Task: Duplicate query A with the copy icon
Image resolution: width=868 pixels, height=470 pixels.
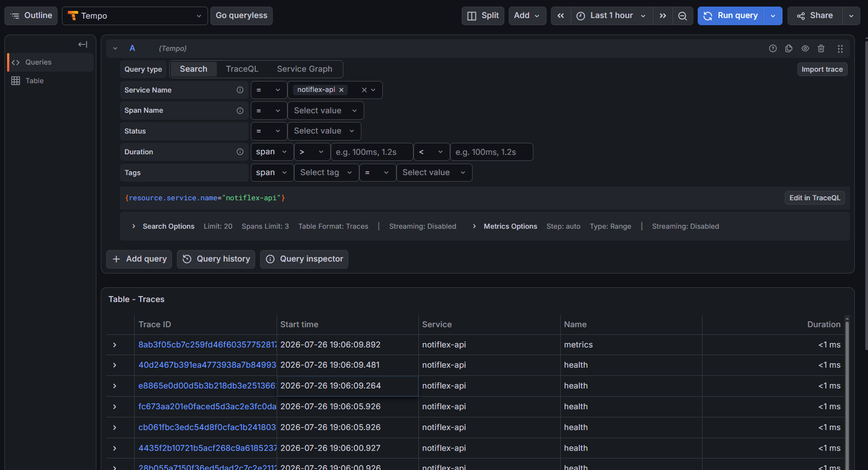Action: pyautogui.click(x=789, y=49)
